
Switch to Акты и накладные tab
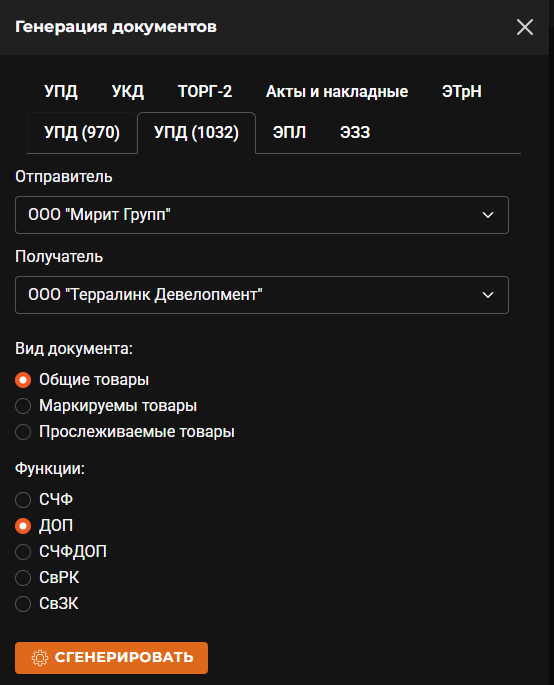click(x=337, y=92)
